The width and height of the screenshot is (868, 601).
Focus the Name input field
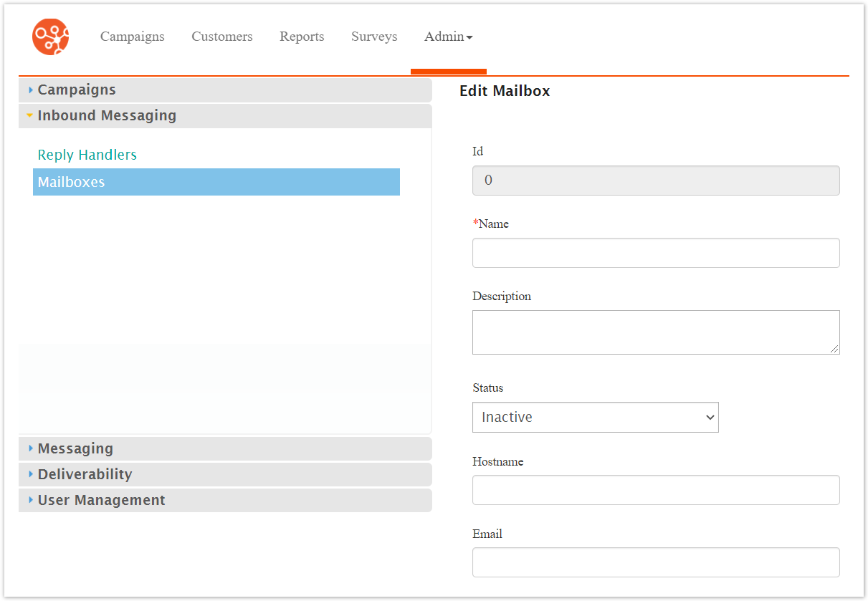pos(655,253)
